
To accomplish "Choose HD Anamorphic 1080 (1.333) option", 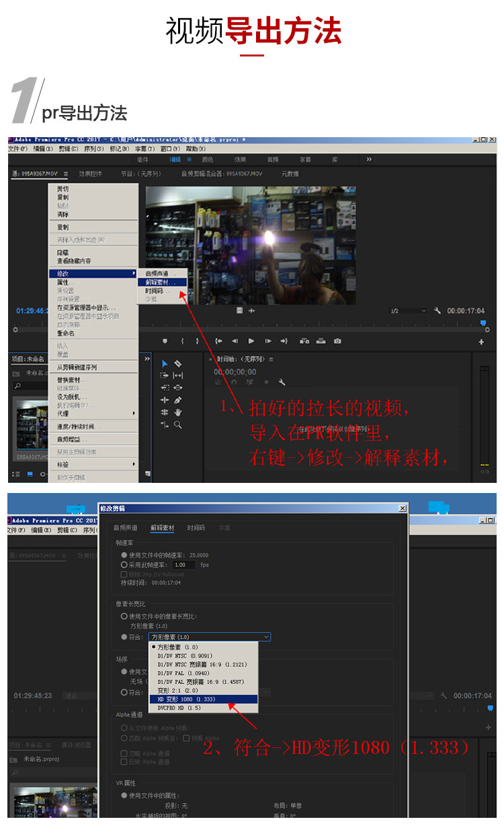I will (x=203, y=699).
